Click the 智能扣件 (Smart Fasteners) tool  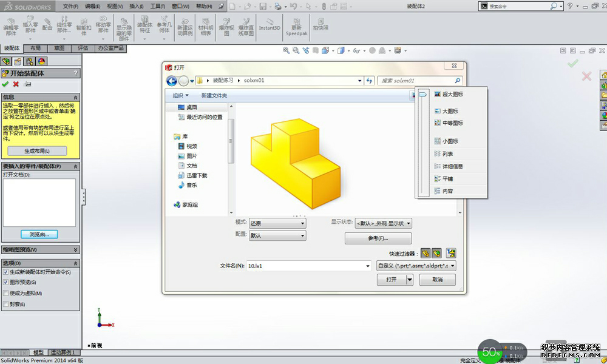pyautogui.click(x=84, y=27)
